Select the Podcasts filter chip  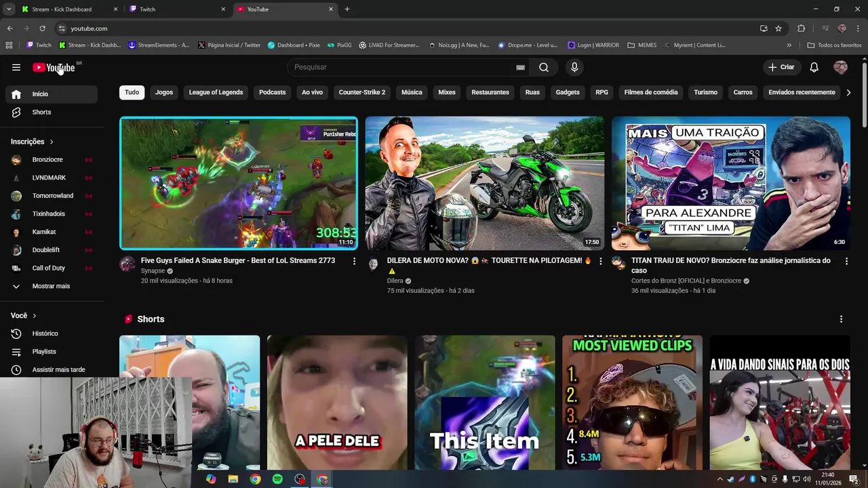[272, 92]
